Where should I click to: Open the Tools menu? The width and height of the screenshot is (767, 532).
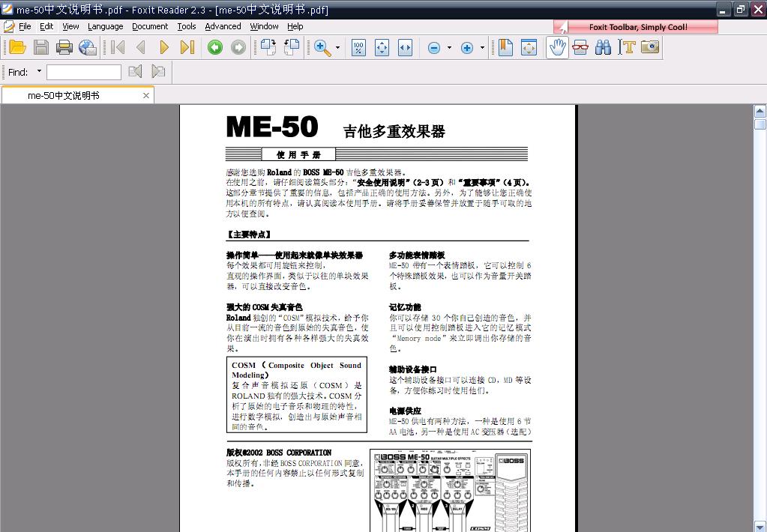click(x=187, y=26)
